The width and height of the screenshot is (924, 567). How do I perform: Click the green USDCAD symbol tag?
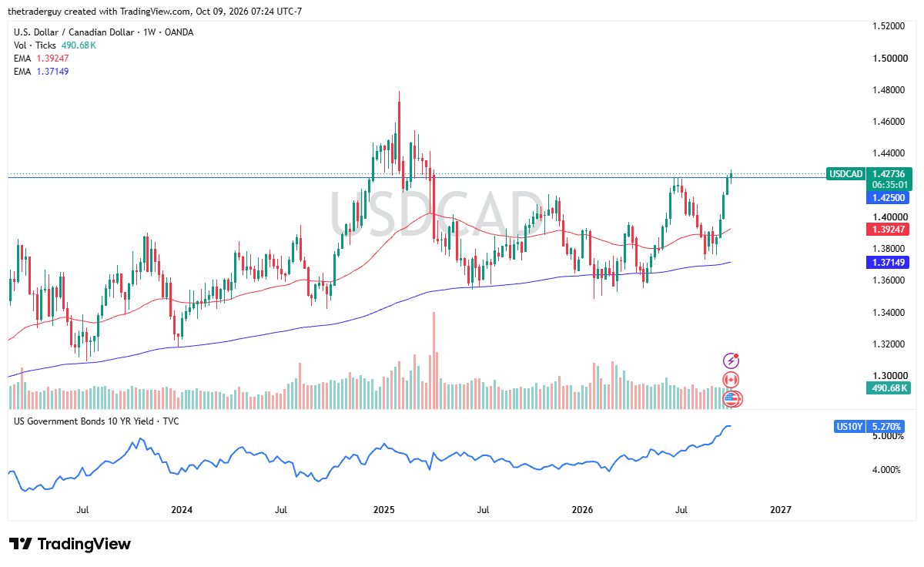846,174
